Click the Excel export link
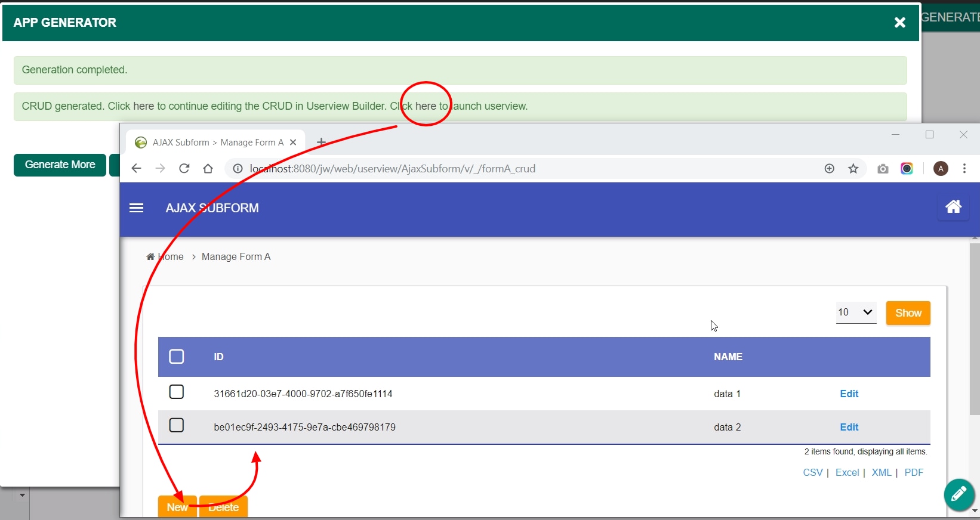 [847, 472]
